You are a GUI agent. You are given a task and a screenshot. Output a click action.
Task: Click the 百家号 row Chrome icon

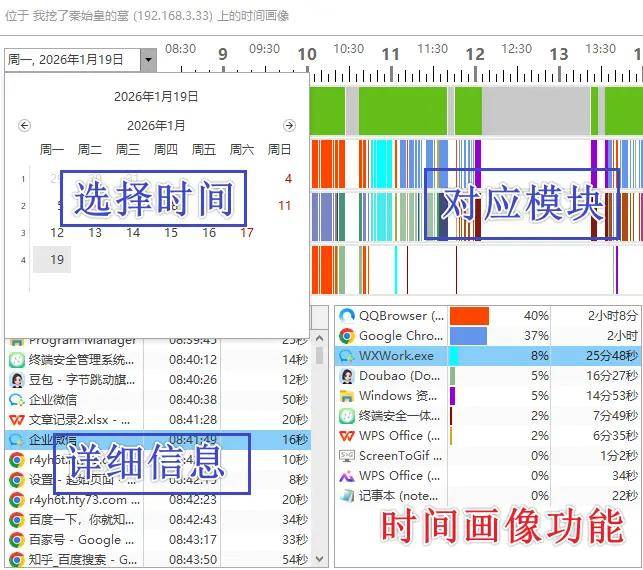16,540
